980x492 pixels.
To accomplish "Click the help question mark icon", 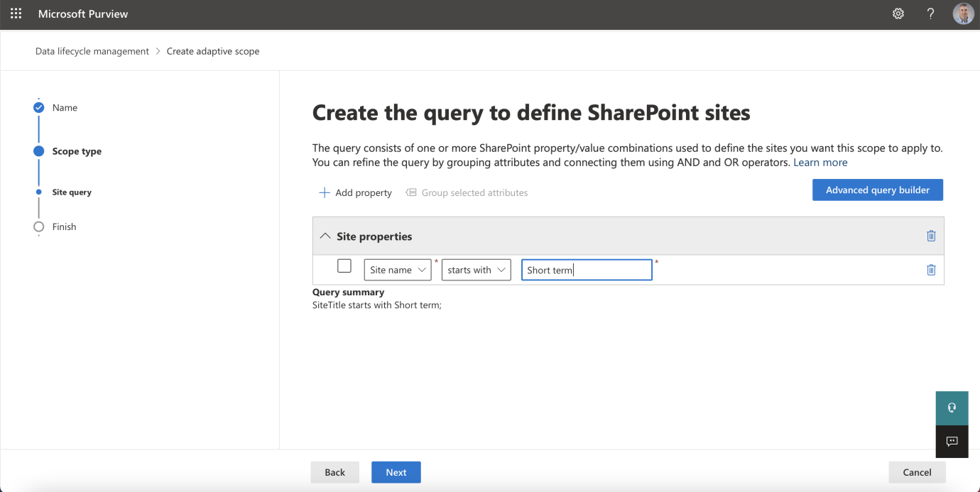I will pos(930,14).
